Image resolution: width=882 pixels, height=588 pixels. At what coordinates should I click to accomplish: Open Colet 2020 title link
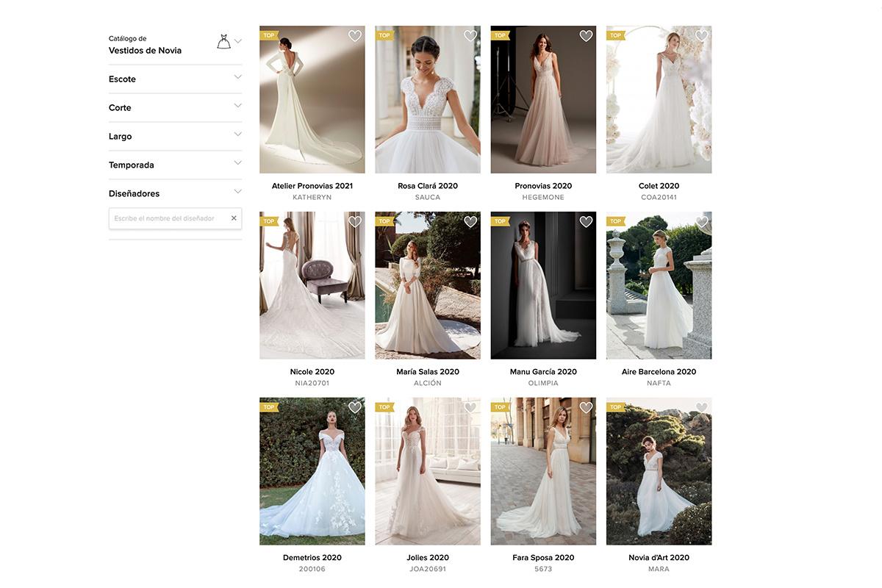click(x=659, y=186)
